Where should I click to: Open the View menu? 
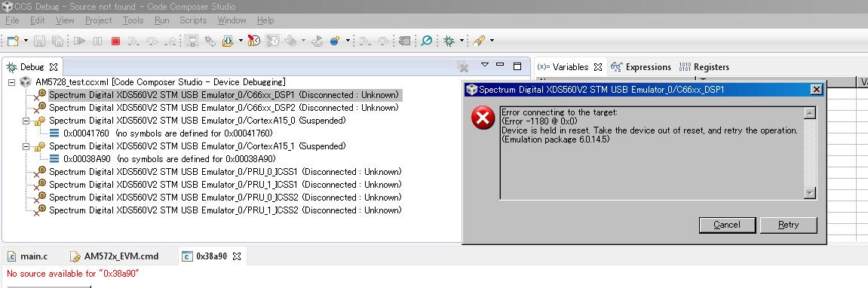(x=65, y=20)
